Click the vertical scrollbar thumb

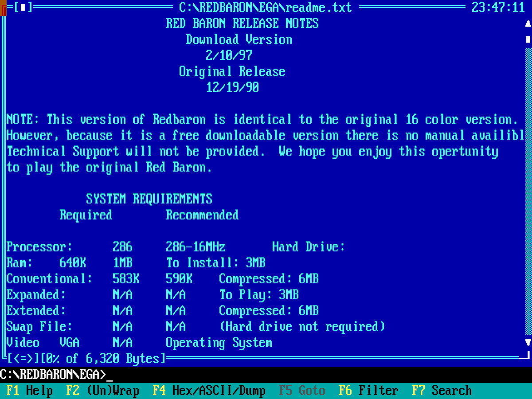click(x=528, y=39)
